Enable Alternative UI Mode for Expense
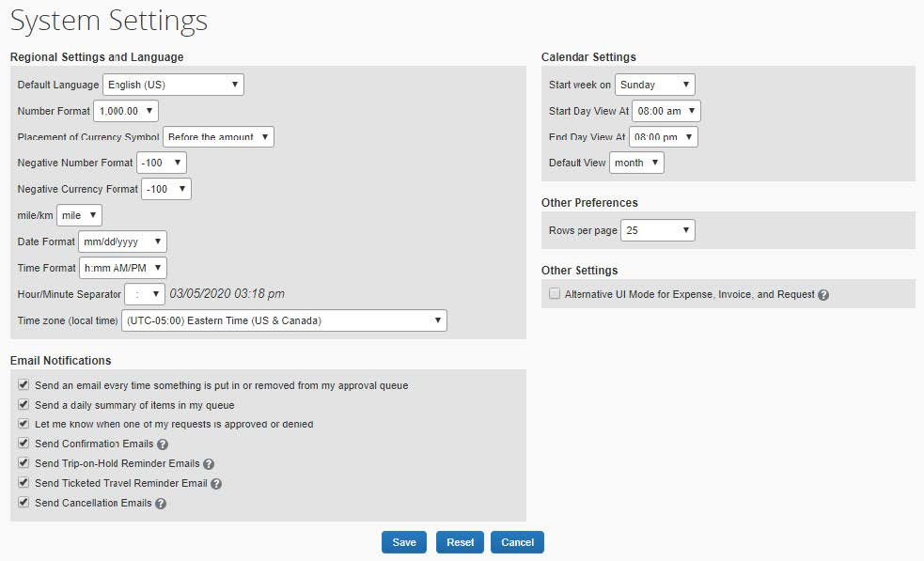 [x=555, y=293]
